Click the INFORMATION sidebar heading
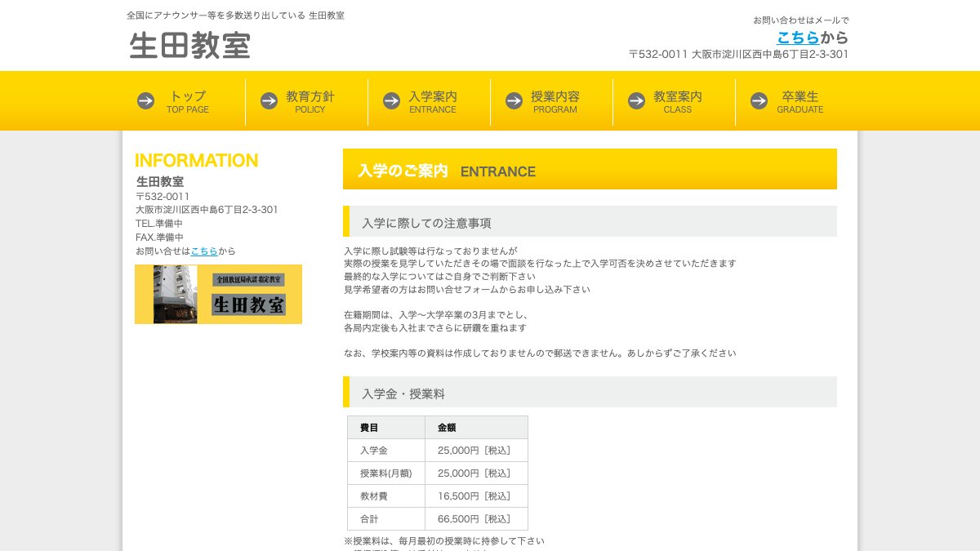Image resolution: width=980 pixels, height=551 pixels. point(196,160)
